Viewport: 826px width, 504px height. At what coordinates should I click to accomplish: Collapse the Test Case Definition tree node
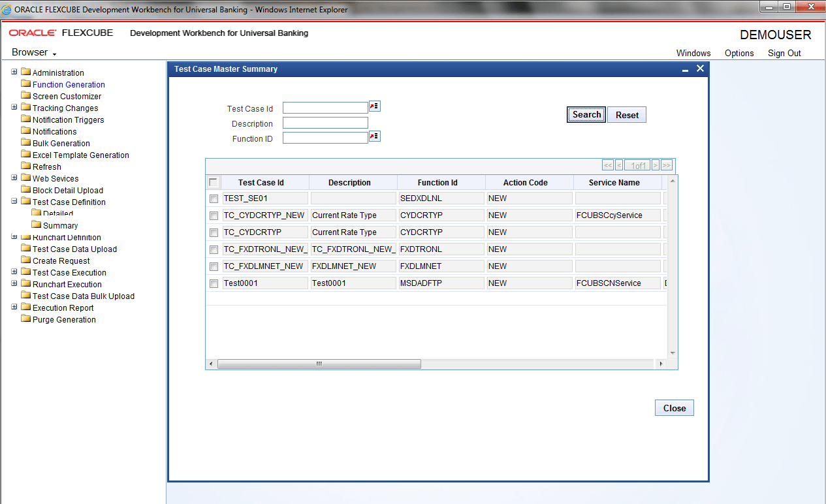pyautogui.click(x=14, y=201)
